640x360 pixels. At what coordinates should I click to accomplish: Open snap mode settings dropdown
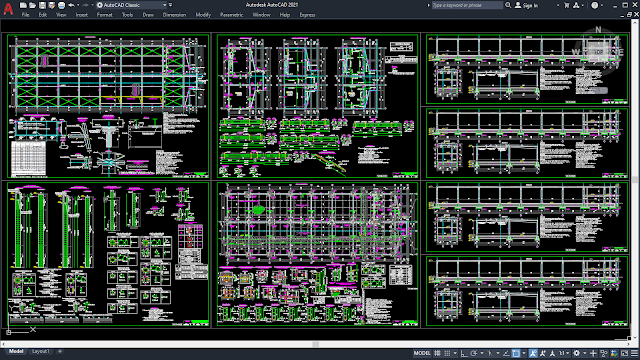(x=455, y=353)
